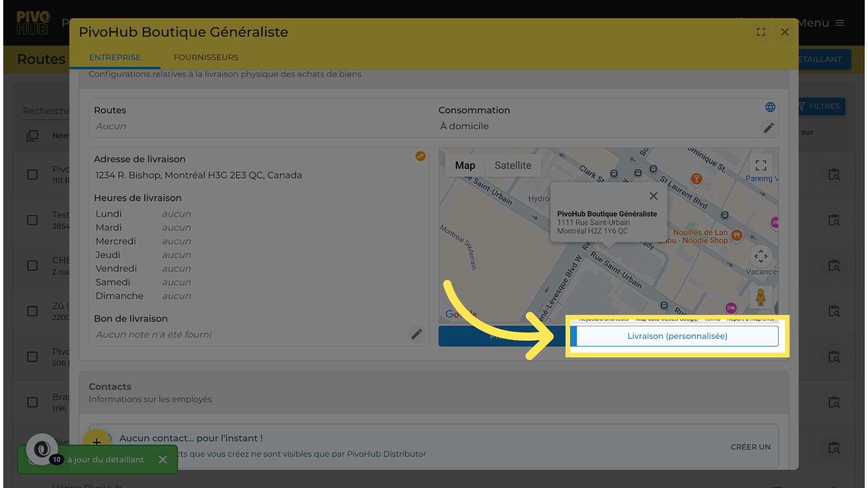This screenshot has height=488, width=868.
Task: Expand the dialog to fullscreen
Action: [x=761, y=32]
